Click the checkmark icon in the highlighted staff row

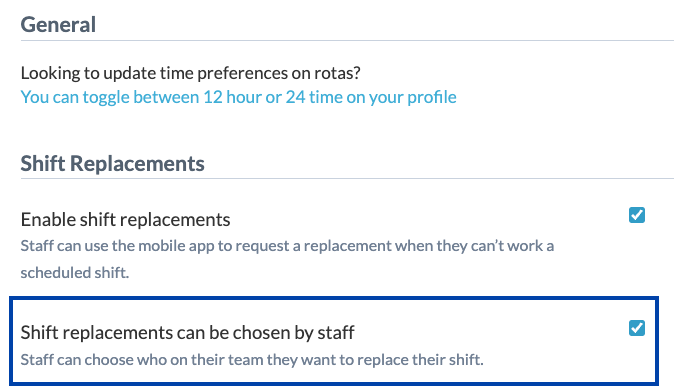coord(637,328)
